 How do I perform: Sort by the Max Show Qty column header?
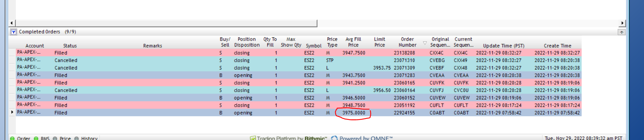(291, 42)
